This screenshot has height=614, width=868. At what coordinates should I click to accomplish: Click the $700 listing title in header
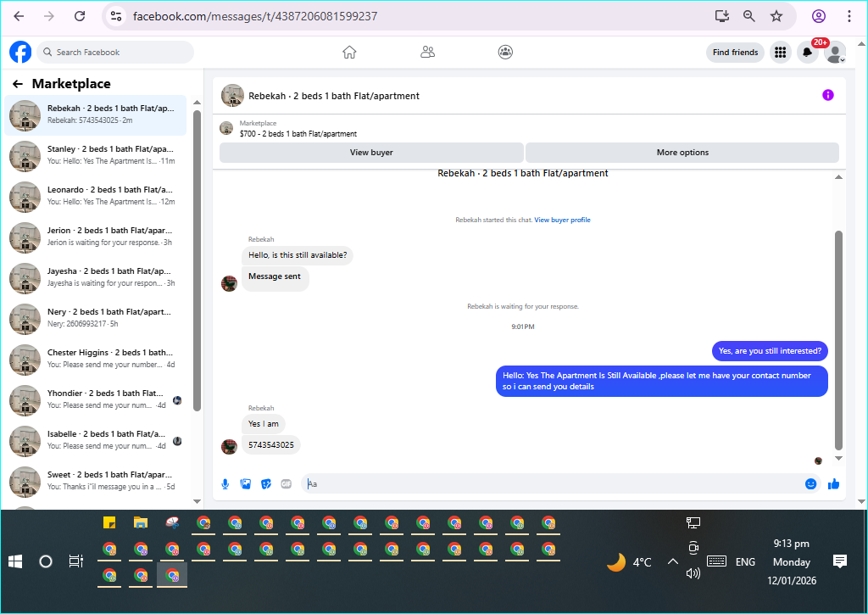click(x=298, y=134)
